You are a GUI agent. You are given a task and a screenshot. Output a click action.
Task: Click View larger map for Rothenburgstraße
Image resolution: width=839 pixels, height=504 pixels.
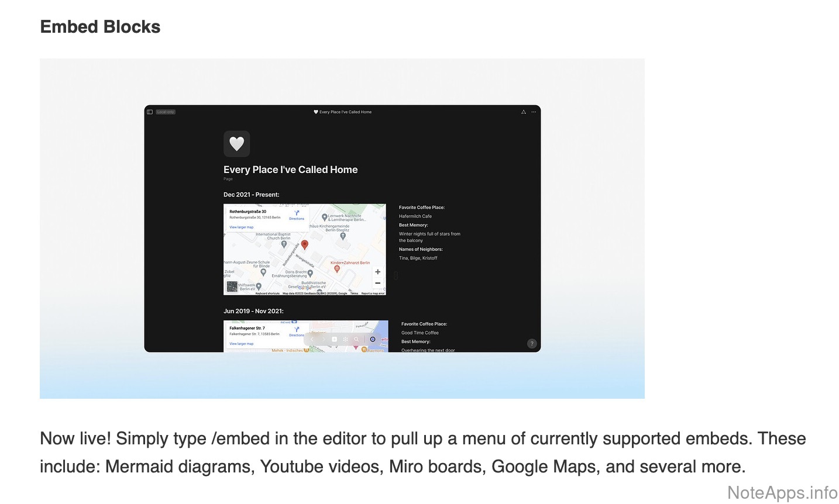241,227
